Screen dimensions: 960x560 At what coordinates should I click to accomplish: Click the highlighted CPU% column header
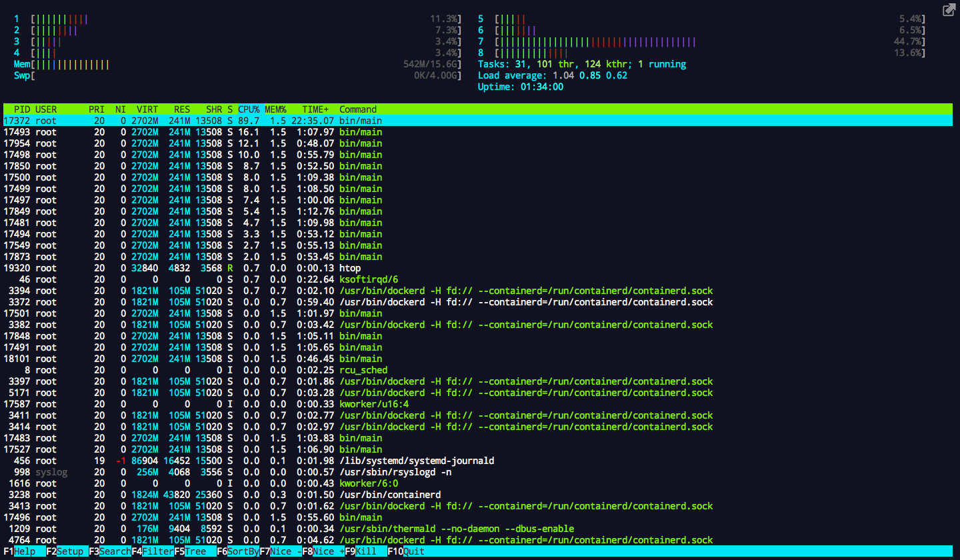coord(249,109)
